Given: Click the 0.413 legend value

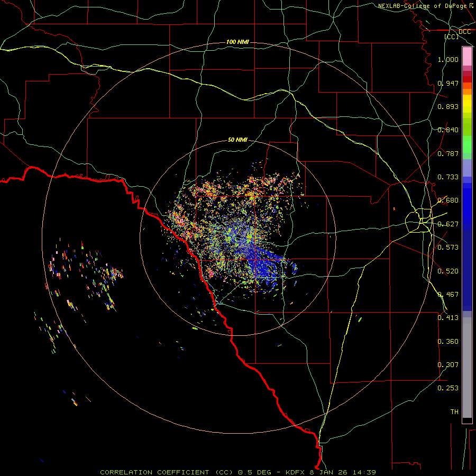Looking at the screenshot, I should [448, 318].
